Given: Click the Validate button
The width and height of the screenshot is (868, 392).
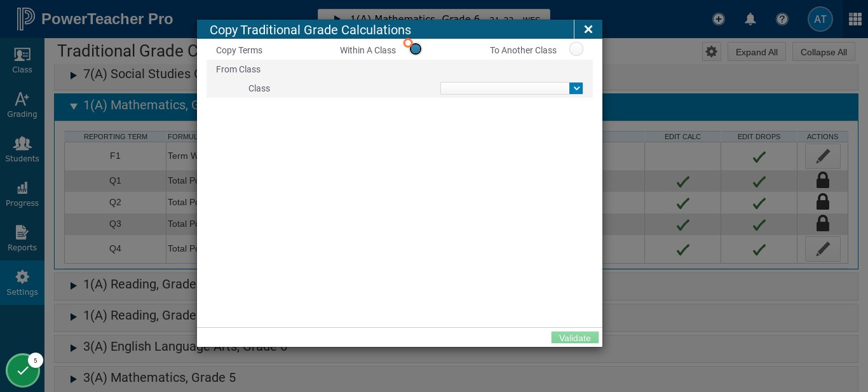Looking at the screenshot, I should tap(575, 338).
